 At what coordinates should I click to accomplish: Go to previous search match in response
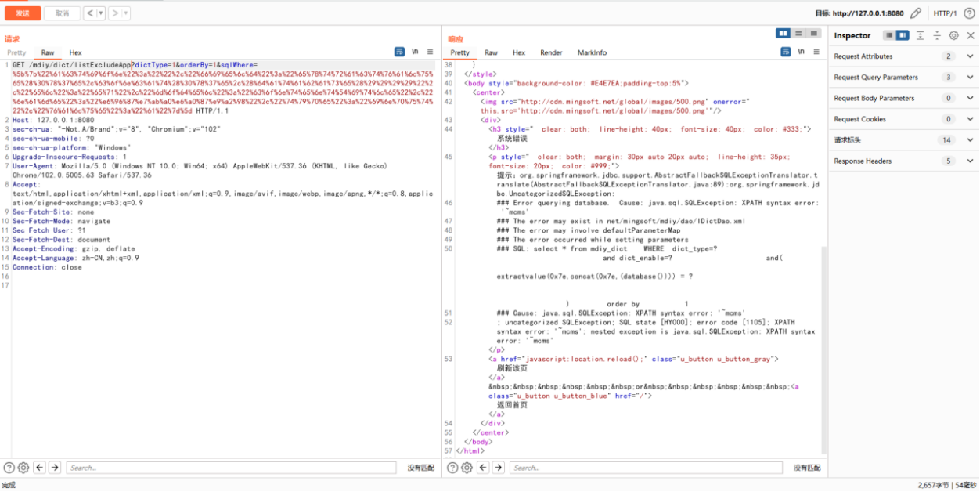[x=483, y=468]
